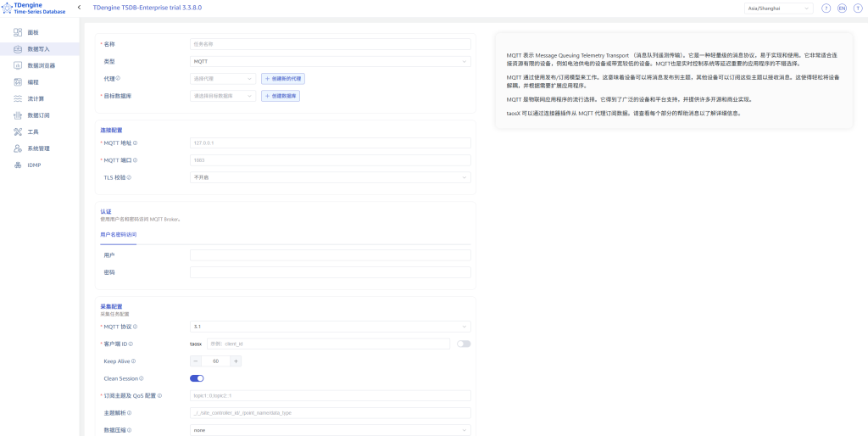The width and height of the screenshot is (868, 436).
Task: Click the IDMP sidebar icon
Action: click(x=18, y=165)
